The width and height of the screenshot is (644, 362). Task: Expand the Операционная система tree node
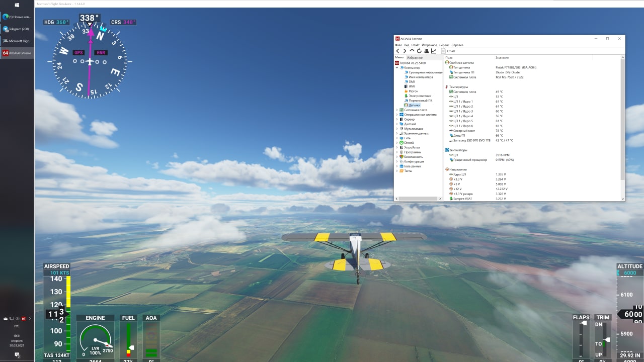click(x=397, y=115)
